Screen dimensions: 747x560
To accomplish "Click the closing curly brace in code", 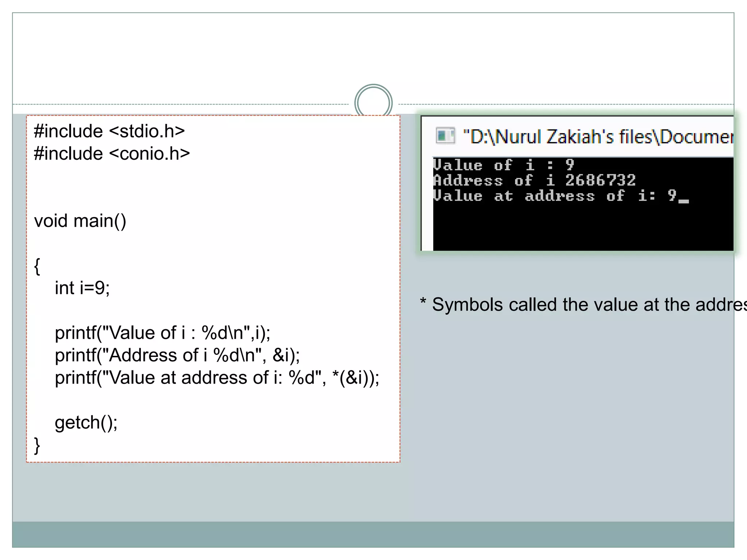I will [37, 445].
